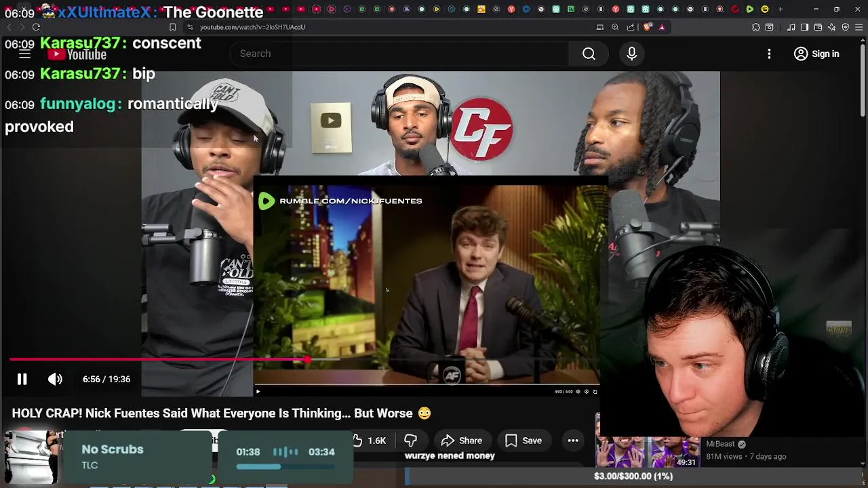Open the browser zoom magnifier icon
The height and width of the screenshot is (488, 868).
click(x=615, y=27)
